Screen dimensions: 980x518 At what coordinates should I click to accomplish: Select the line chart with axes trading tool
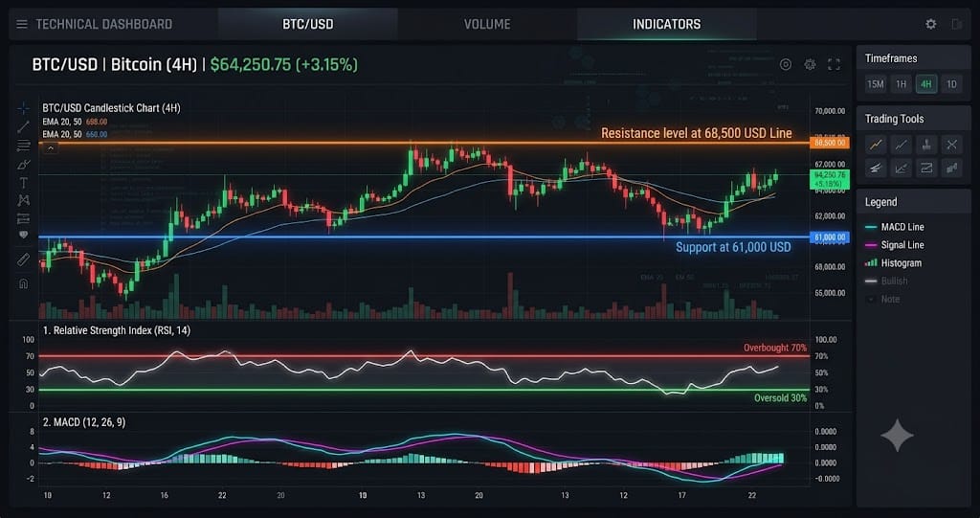[902, 168]
